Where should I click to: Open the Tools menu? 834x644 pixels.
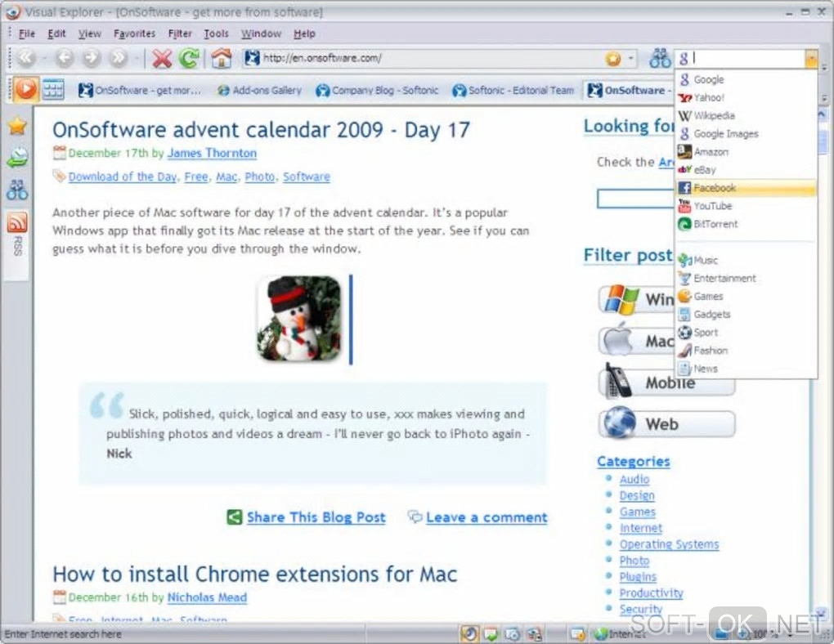coord(216,34)
